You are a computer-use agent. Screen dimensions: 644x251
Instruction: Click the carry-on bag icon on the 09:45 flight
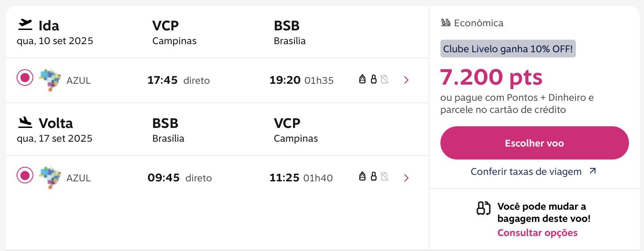coord(374,176)
